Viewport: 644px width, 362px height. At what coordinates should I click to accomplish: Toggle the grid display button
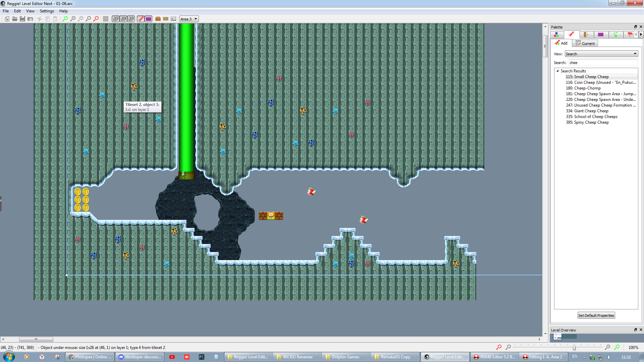tap(106, 19)
